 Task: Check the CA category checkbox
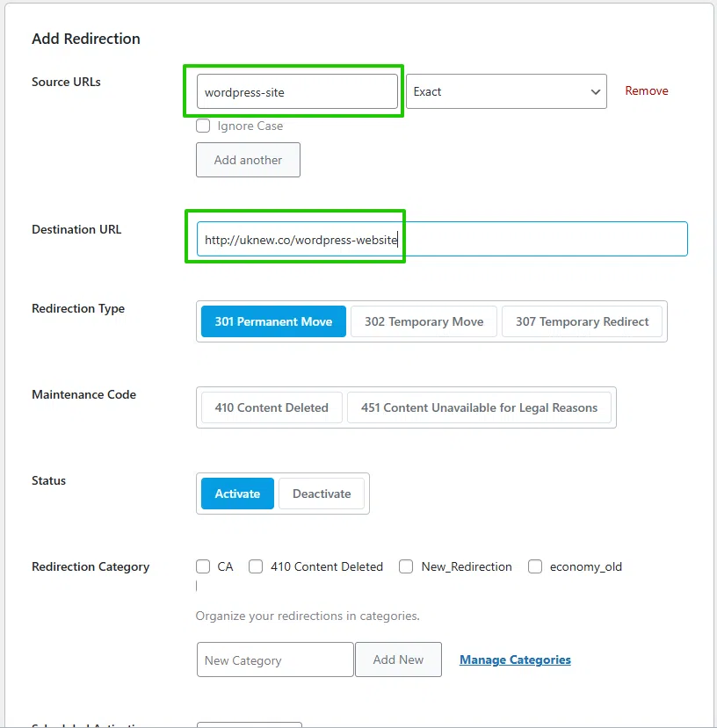pyautogui.click(x=203, y=566)
